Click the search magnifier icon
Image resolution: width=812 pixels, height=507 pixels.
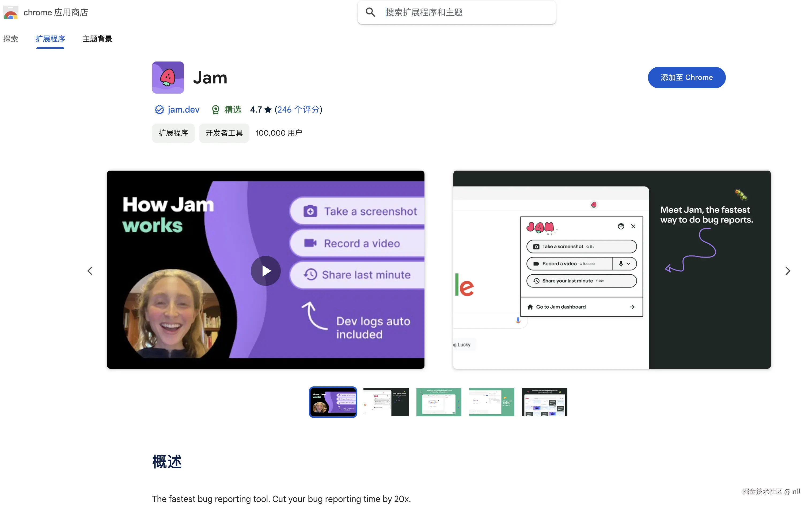click(x=370, y=12)
